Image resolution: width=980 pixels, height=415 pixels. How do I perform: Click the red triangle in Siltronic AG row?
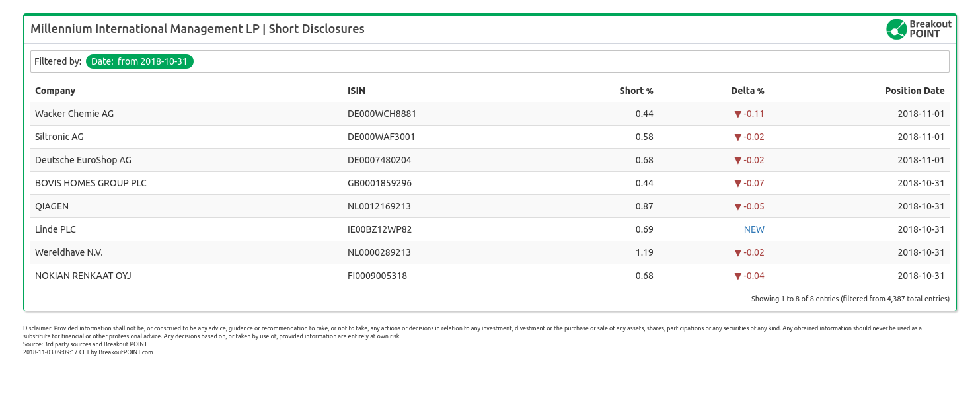tap(738, 137)
